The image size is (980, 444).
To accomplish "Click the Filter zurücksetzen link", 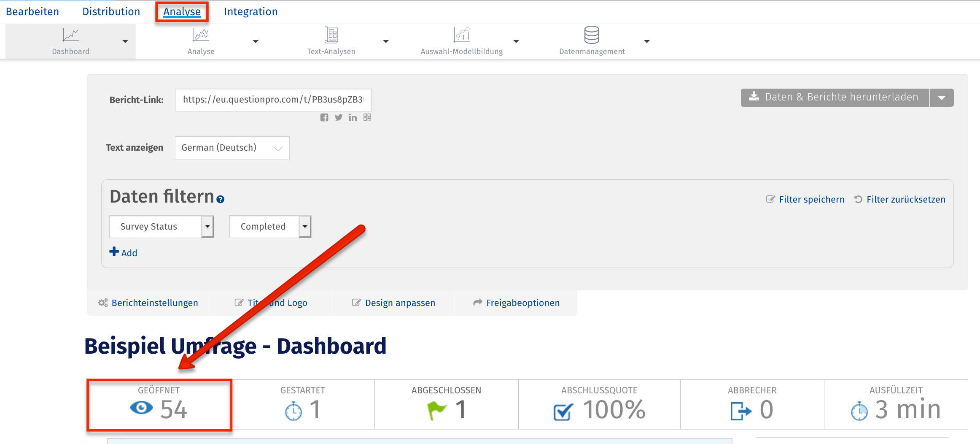I will 900,199.
